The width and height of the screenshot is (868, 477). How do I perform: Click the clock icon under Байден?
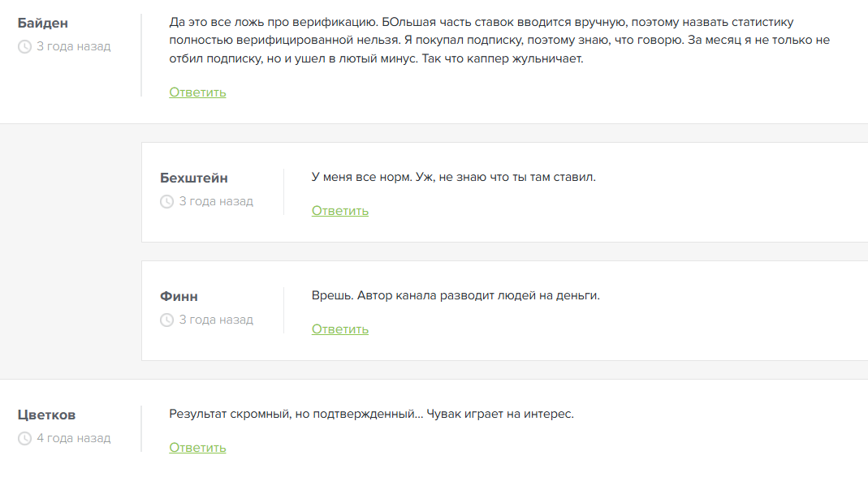tap(24, 47)
